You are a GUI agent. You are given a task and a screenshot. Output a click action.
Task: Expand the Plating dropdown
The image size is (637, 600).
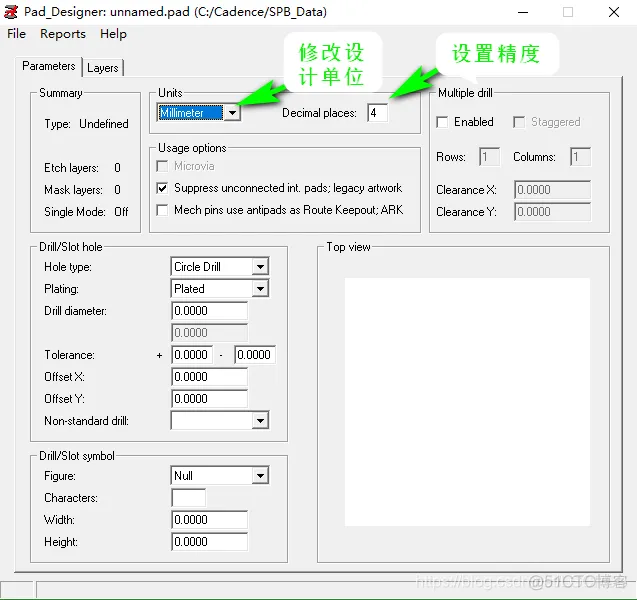pyautogui.click(x=260, y=289)
